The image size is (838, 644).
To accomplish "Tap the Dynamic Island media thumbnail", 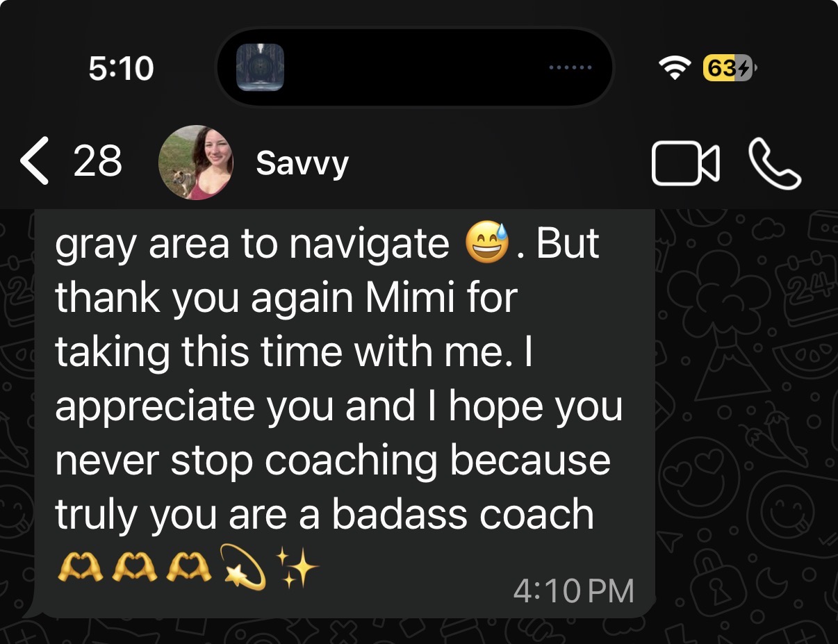I will click(260, 67).
